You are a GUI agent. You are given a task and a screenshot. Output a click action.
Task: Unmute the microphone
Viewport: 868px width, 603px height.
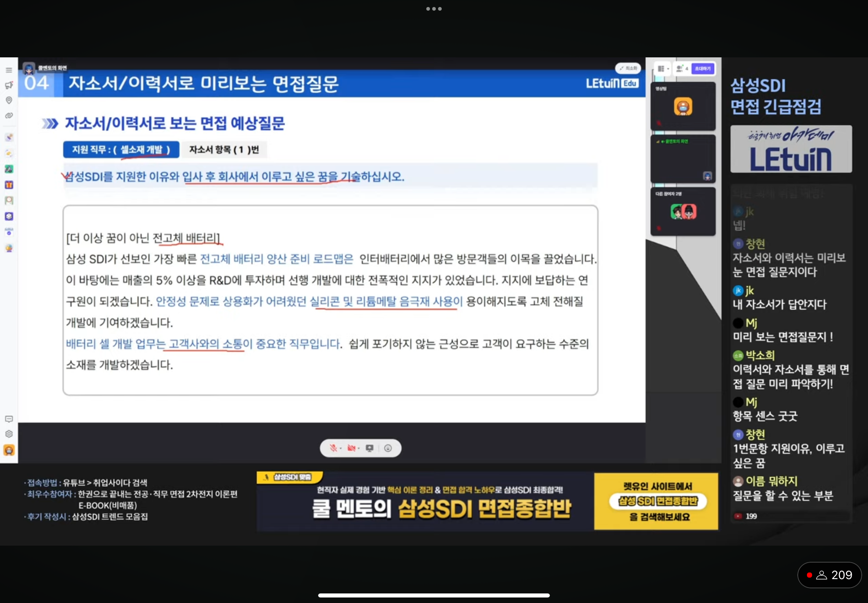pos(333,448)
